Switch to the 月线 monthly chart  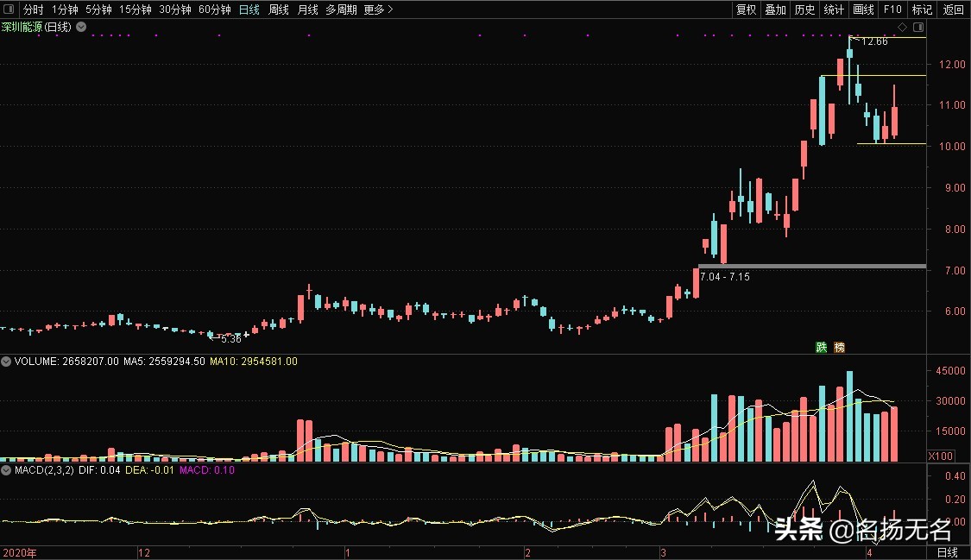(x=308, y=9)
